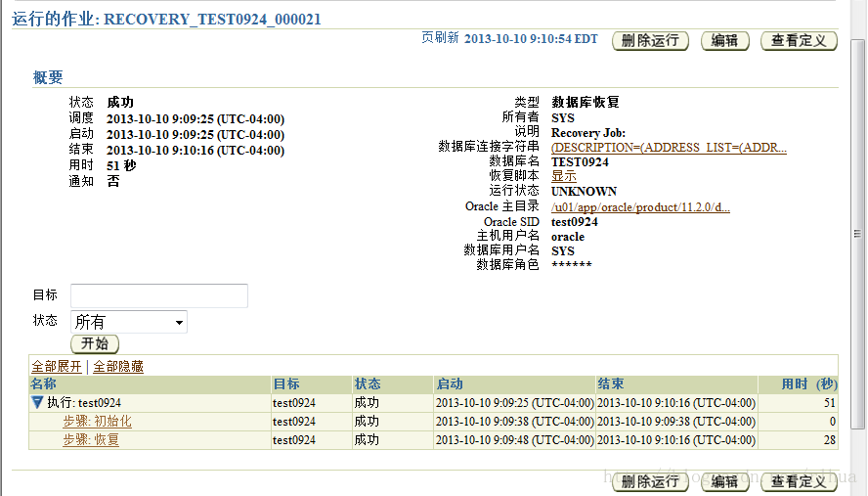Collapse the 执行: test0924 row triangle
This screenshot has width=868, height=496.
click(x=37, y=402)
